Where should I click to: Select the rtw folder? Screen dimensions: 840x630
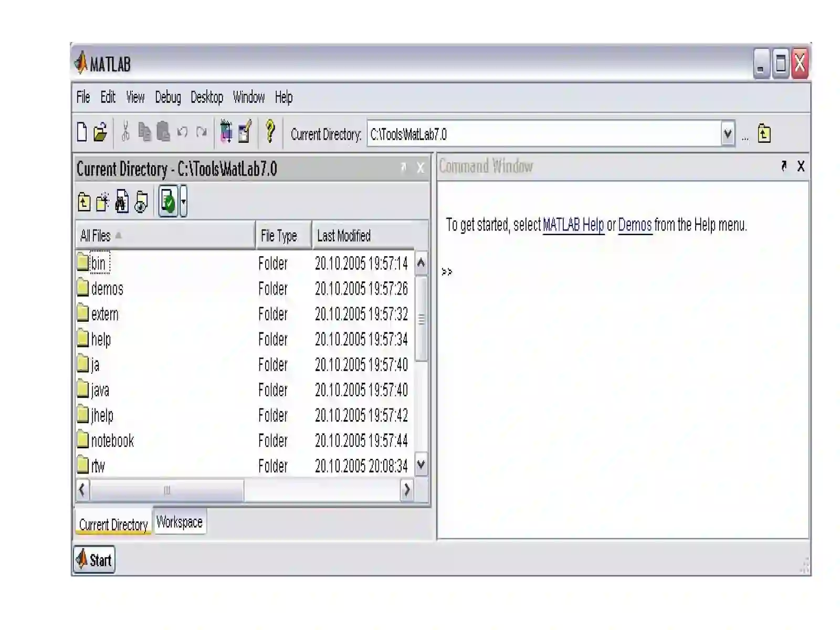pos(91,466)
